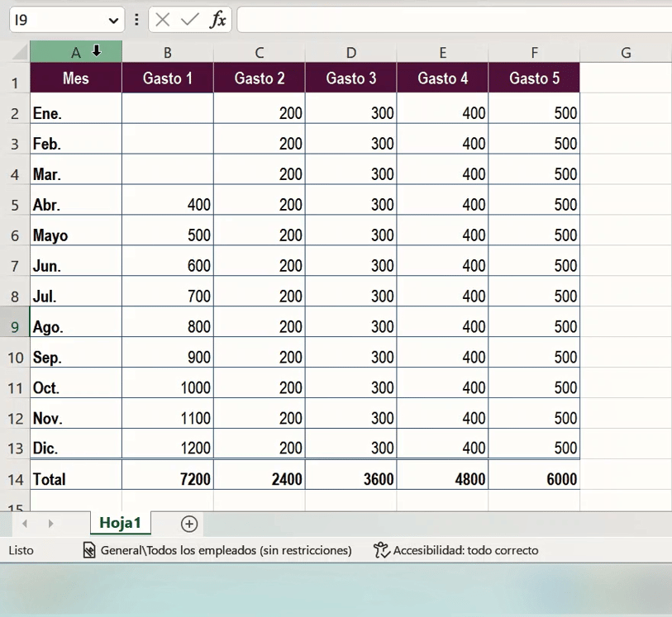Viewport: 672px width, 617px height.
Task: Click row 9 header to select the row
Action: (14, 326)
